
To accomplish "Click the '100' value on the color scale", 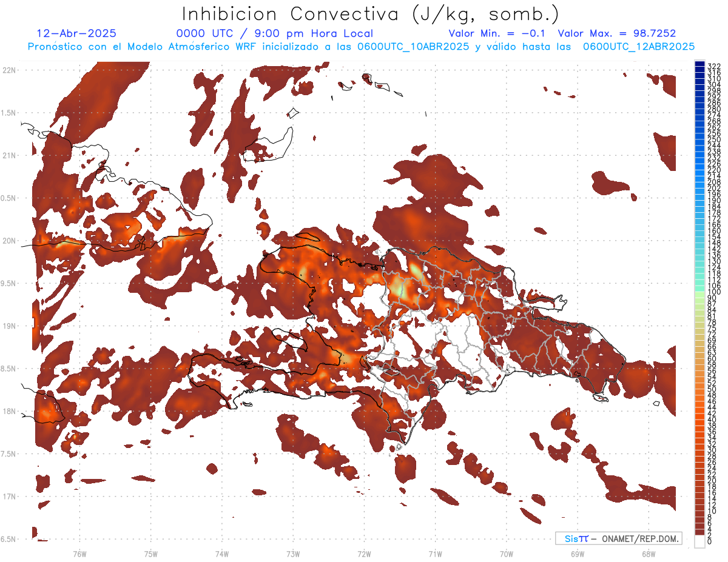I will (714, 292).
